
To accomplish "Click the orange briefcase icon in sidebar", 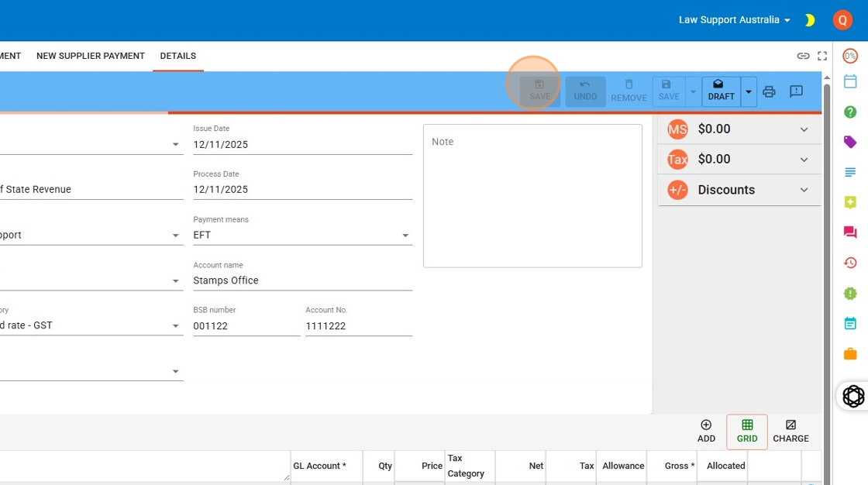I will pyautogui.click(x=850, y=354).
